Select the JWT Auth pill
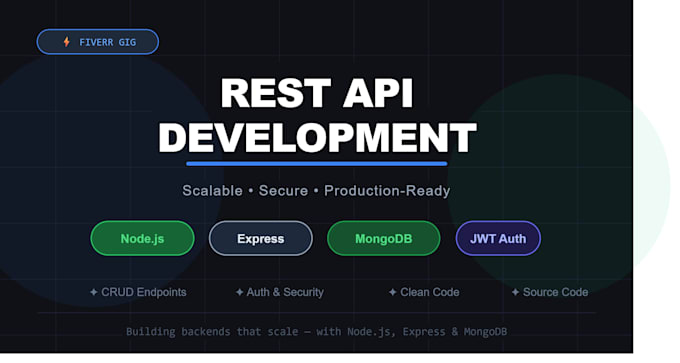 pyautogui.click(x=498, y=239)
